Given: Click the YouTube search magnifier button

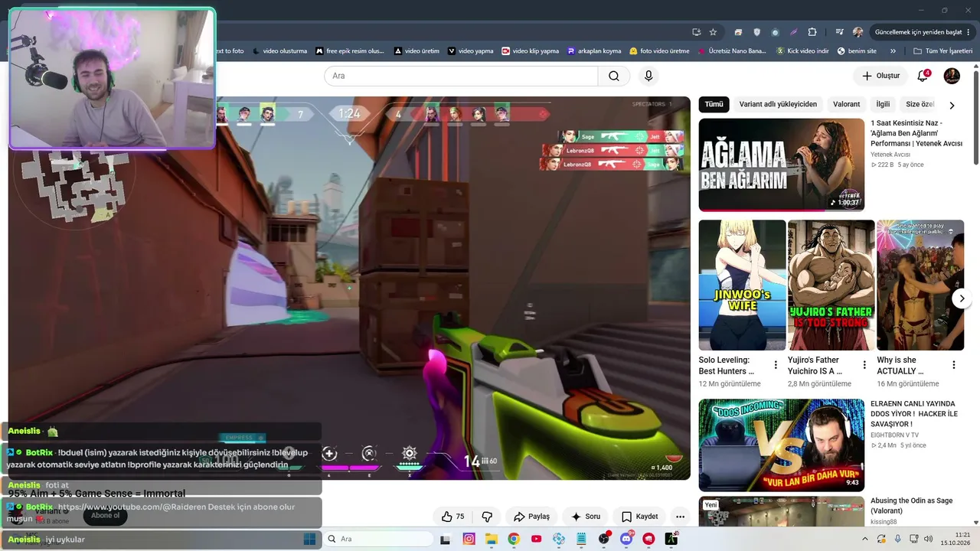Looking at the screenshot, I should point(614,76).
